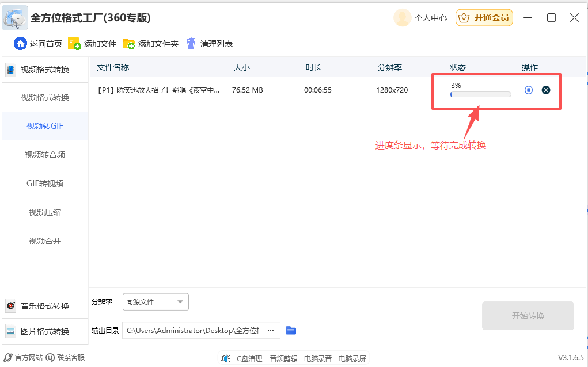Click the C盘清理 footer shortcut
The image size is (588, 367).
click(249, 357)
